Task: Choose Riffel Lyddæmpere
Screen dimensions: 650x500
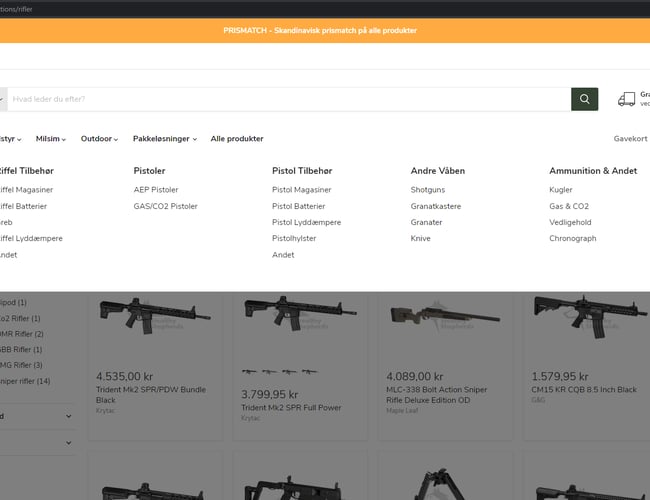Action: pos(31,238)
